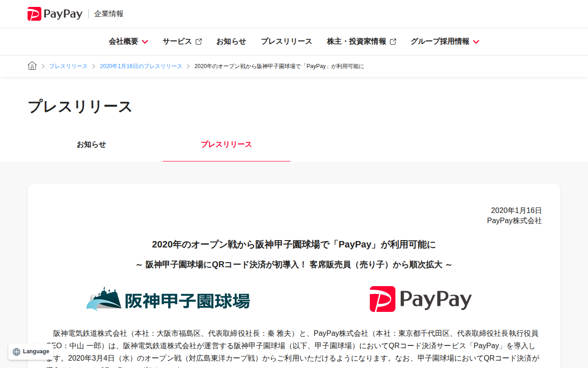Open プレスリリース breadcrumb link
This screenshot has height=368, width=588.
click(x=68, y=66)
